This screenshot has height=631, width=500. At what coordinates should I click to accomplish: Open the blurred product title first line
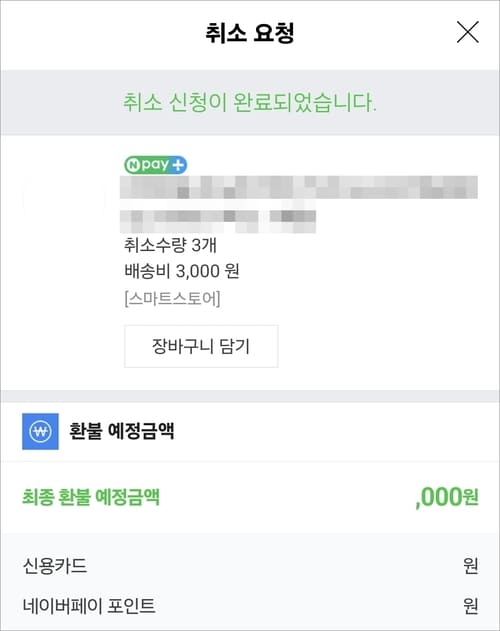pyautogui.click(x=299, y=187)
